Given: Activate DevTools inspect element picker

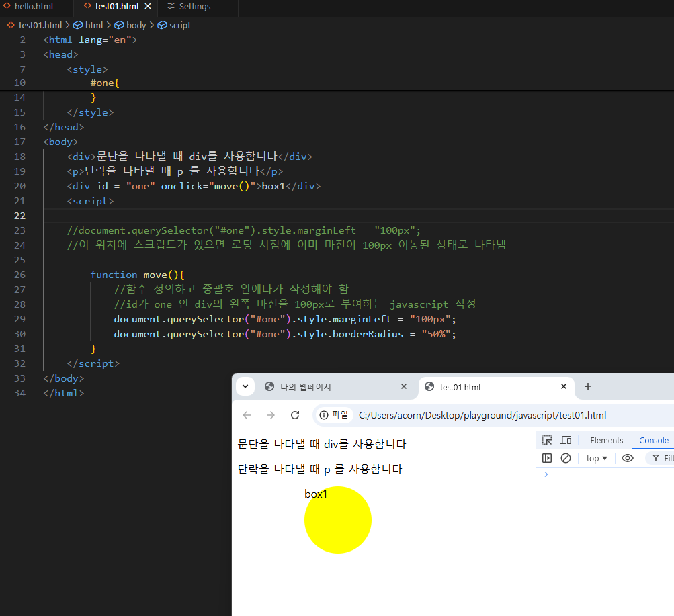Looking at the screenshot, I should (547, 440).
